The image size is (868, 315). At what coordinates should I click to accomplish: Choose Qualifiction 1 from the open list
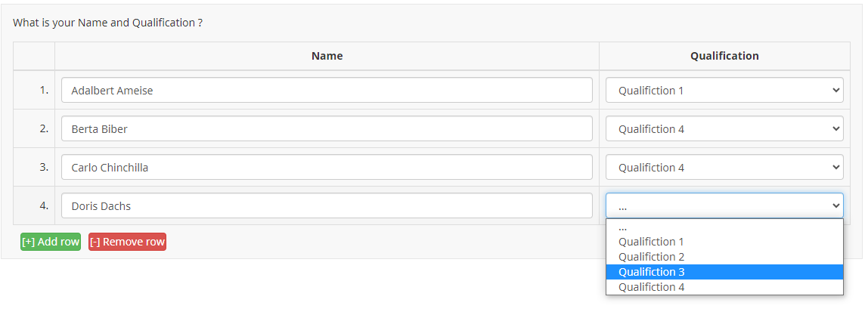[x=724, y=242]
